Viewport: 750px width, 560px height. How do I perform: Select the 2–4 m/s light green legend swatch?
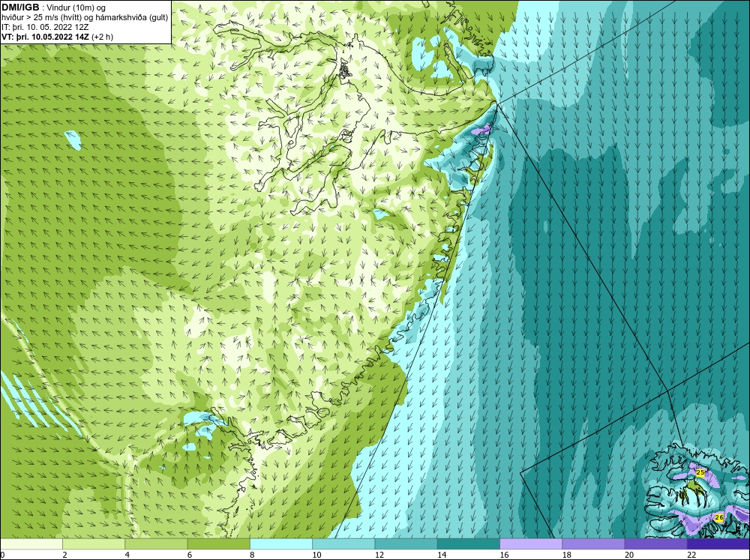(x=94, y=544)
